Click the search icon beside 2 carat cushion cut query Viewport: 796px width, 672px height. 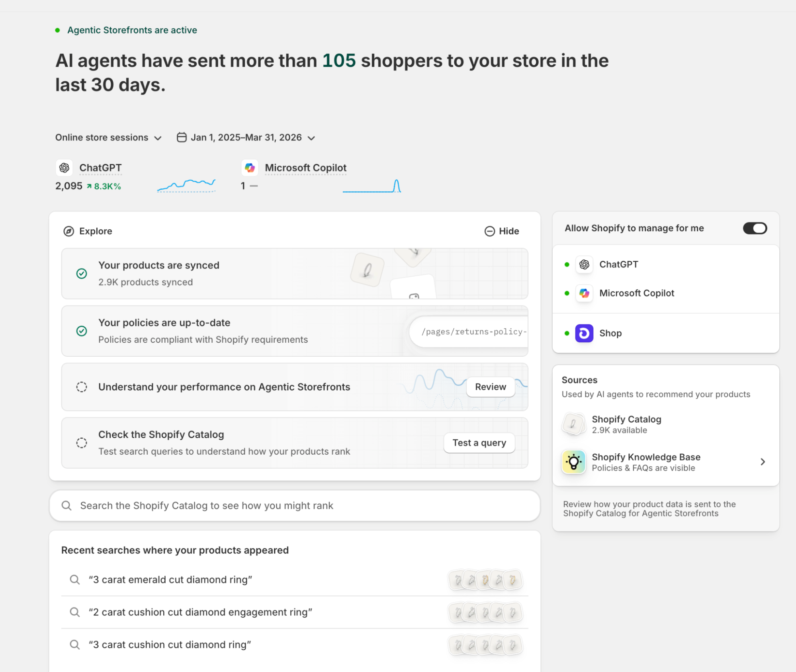pyautogui.click(x=75, y=612)
